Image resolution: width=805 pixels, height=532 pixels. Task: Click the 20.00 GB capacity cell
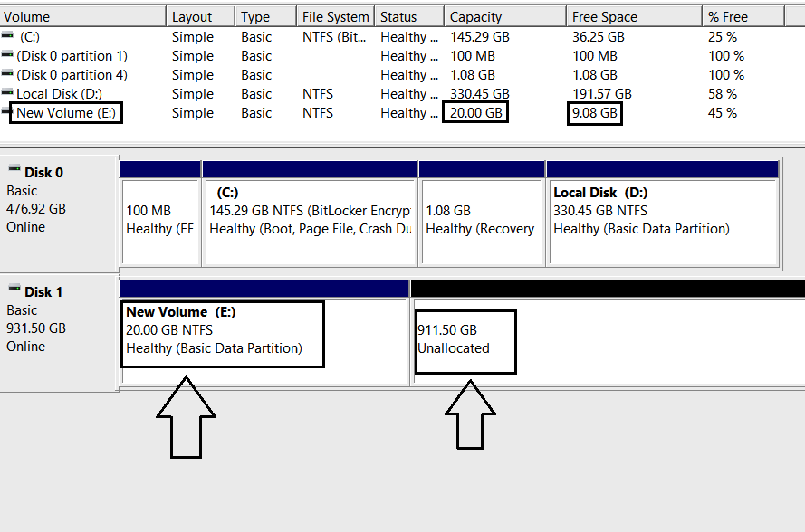(x=476, y=113)
